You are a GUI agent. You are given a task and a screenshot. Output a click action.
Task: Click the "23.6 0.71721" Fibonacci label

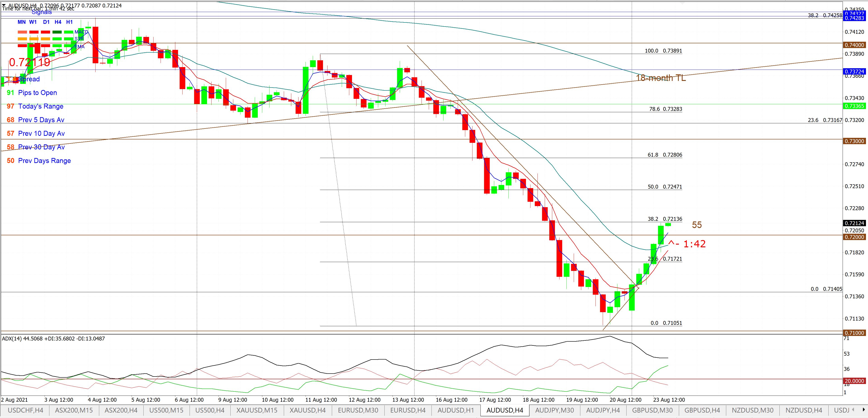[x=665, y=259]
